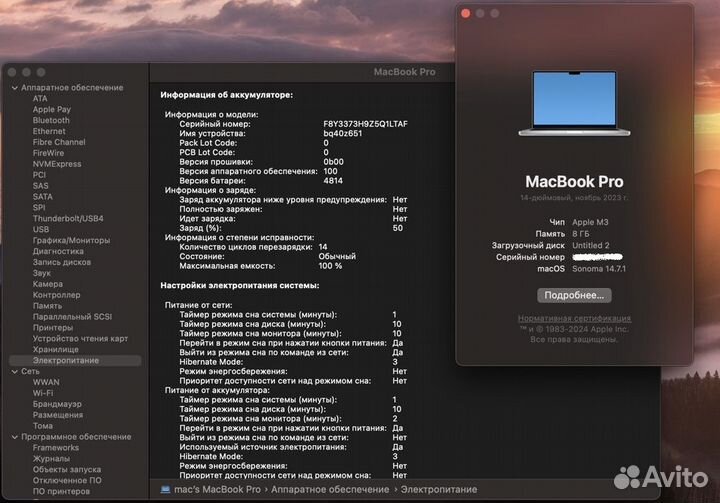Select Камера in the sidebar
The height and width of the screenshot is (503, 720).
pyautogui.click(x=48, y=284)
